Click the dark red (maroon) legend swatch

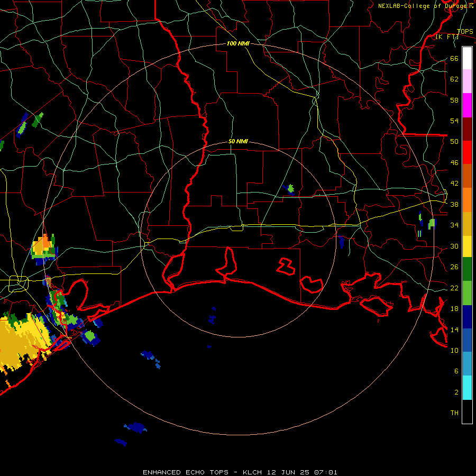tap(467, 129)
